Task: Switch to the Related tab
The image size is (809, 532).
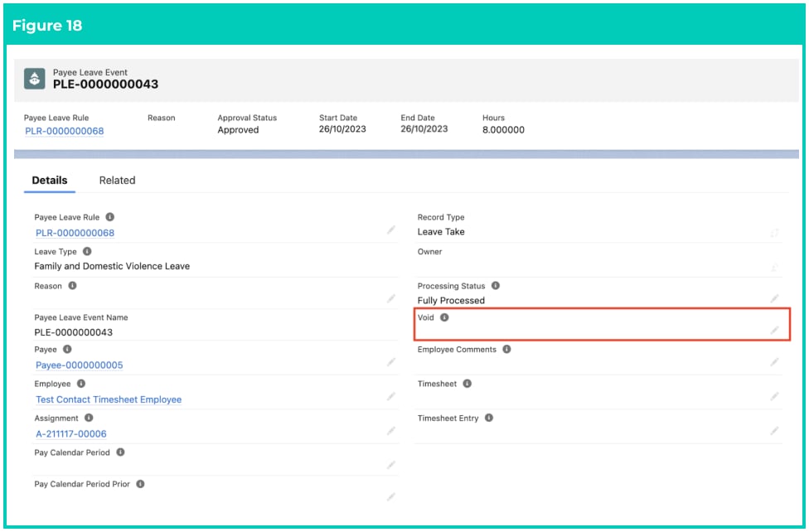Action: [117, 181]
